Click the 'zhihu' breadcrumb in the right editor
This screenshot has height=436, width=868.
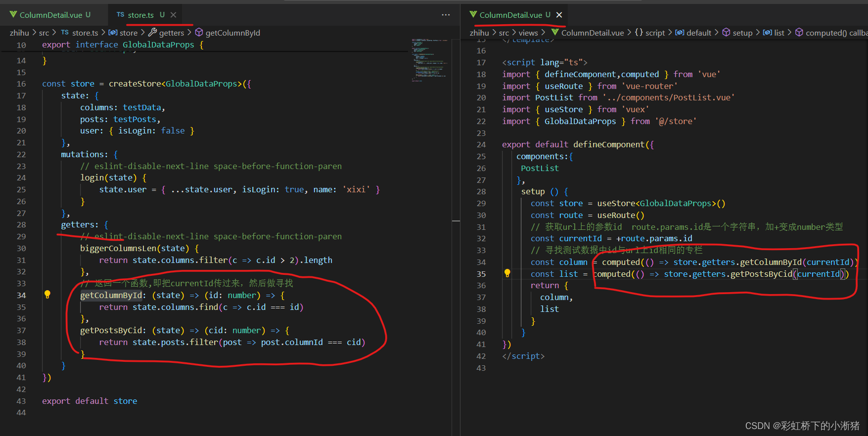pos(479,33)
